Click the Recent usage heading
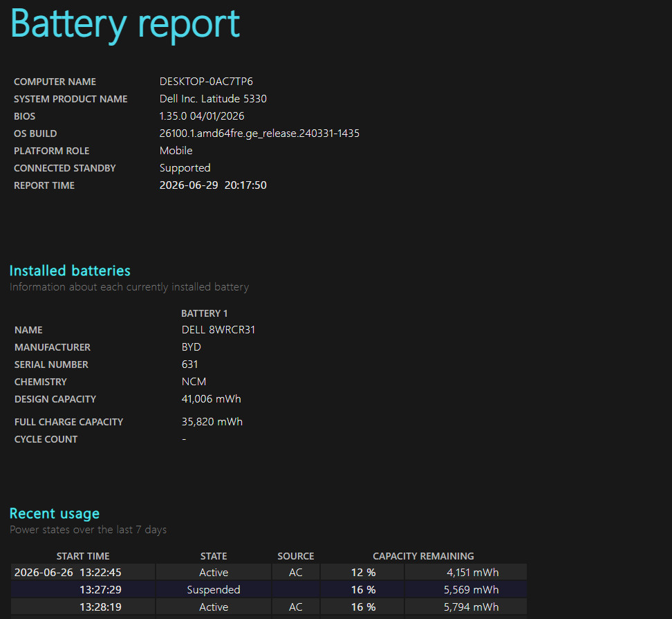The height and width of the screenshot is (619, 672). [x=55, y=514]
